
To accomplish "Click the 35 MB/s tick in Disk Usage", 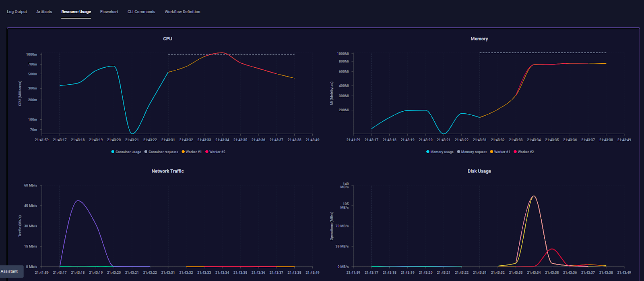I will pos(342,246).
